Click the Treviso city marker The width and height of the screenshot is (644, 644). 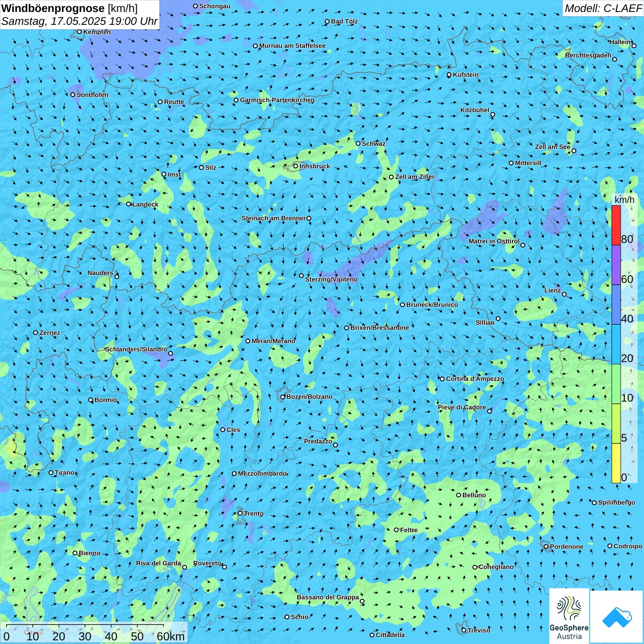click(x=464, y=630)
